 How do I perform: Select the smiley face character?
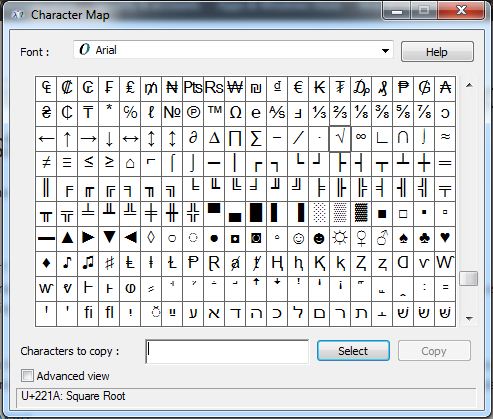pos(298,238)
